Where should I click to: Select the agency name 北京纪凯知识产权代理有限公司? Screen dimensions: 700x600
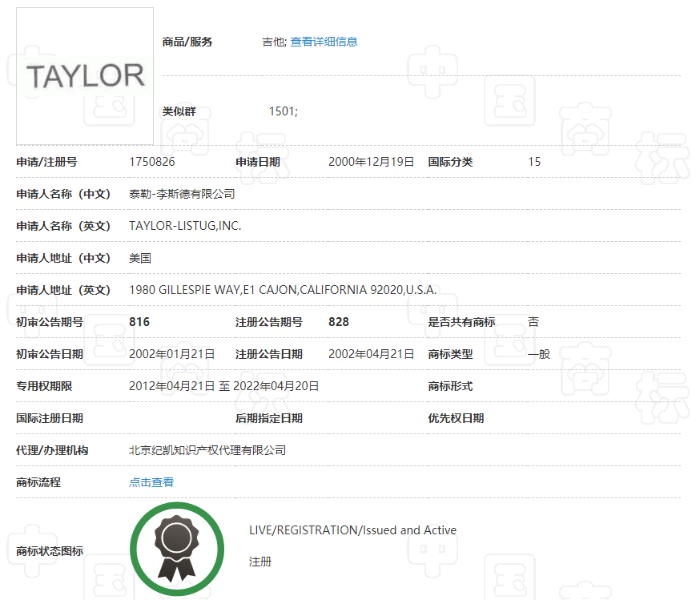[x=207, y=450]
